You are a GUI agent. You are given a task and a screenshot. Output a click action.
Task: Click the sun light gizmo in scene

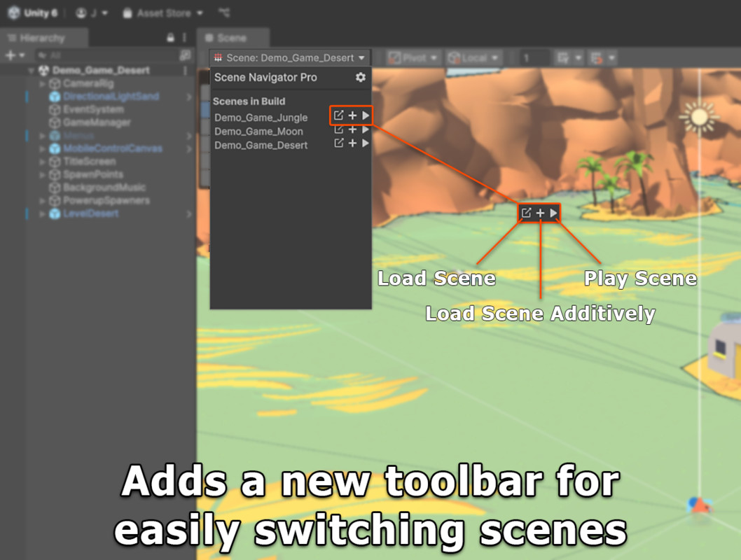(x=699, y=117)
